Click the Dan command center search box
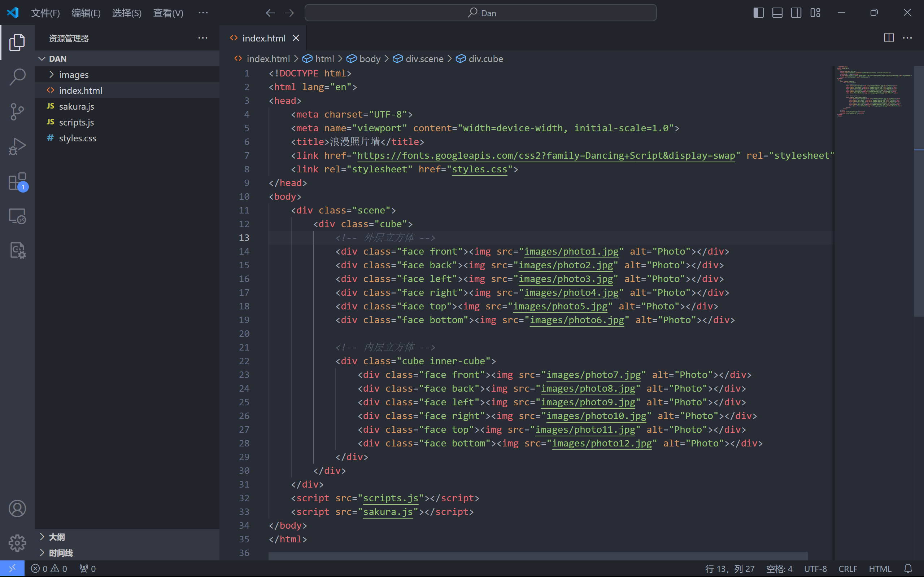The height and width of the screenshot is (577, 924). 480,13
